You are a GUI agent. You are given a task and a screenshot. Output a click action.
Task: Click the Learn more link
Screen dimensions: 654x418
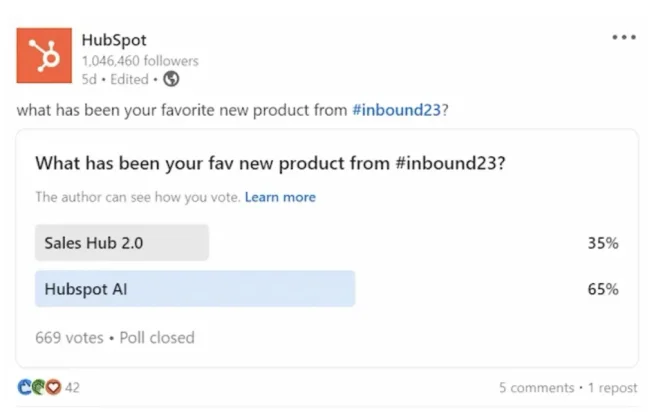tap(280, 197)
